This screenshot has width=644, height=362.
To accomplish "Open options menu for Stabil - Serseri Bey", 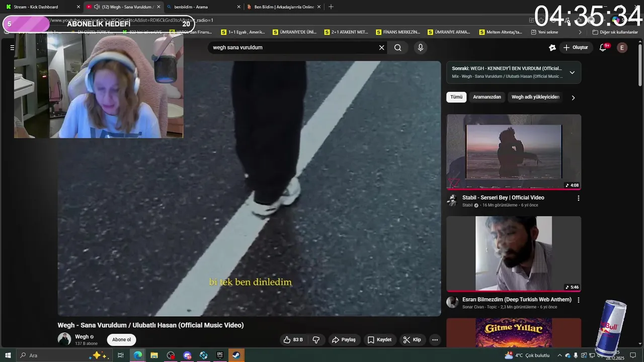I will click(x=578, y=198).
